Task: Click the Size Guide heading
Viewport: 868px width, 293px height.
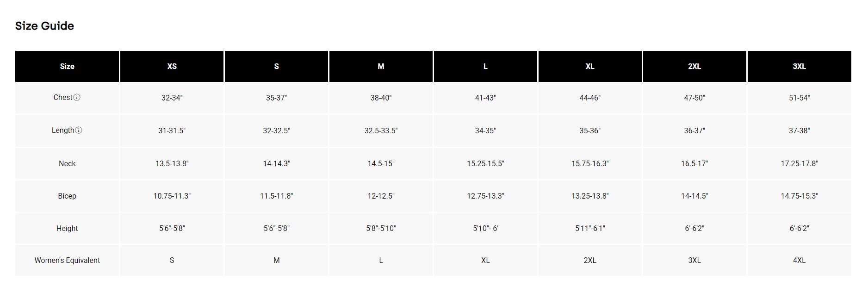Action: pos(44,26)
